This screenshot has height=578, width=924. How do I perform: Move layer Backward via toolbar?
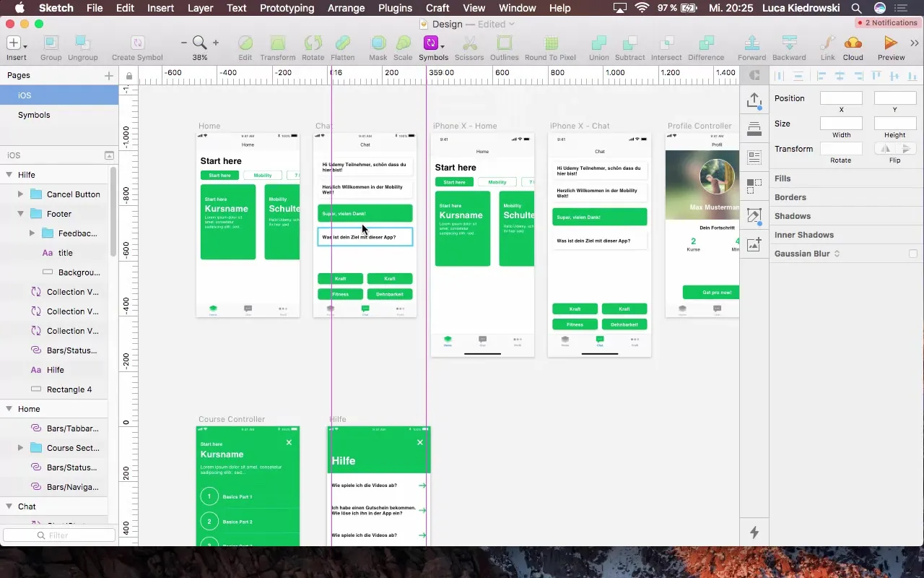click(789, 43)
